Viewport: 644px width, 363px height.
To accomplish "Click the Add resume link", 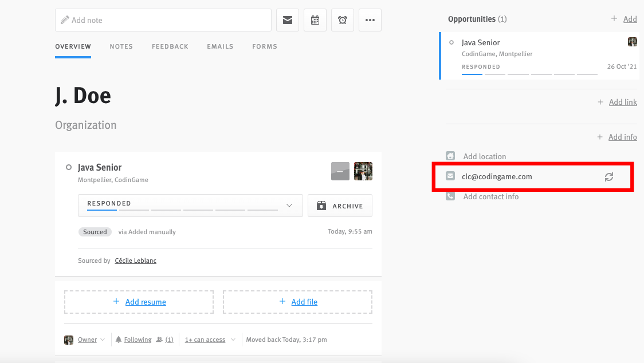I will click(146, 302).
